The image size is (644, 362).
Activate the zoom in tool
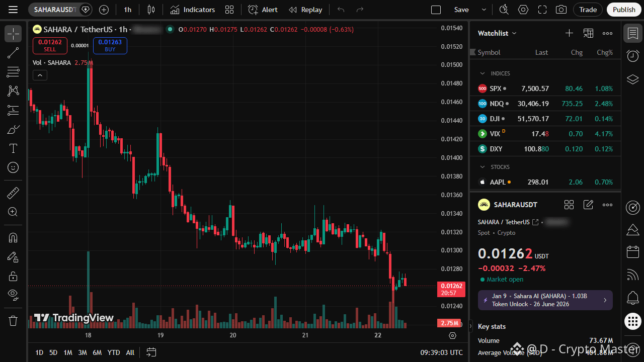(x=13, y=212)
